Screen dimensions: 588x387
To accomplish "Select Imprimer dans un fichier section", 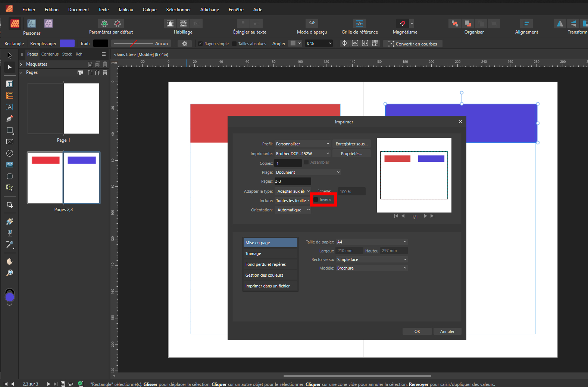I will click(270, 286).
